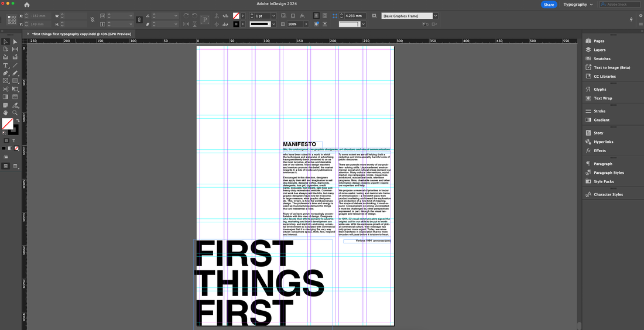Click the lightning quick apply icon
The height and width of the screenshot is (330, 644).
coord(631,19)
